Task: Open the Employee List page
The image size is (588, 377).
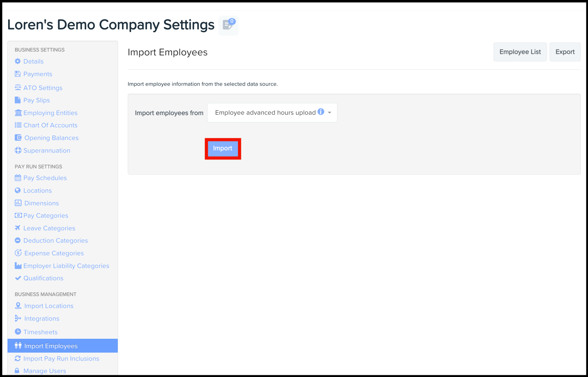Action: [520, 52]
